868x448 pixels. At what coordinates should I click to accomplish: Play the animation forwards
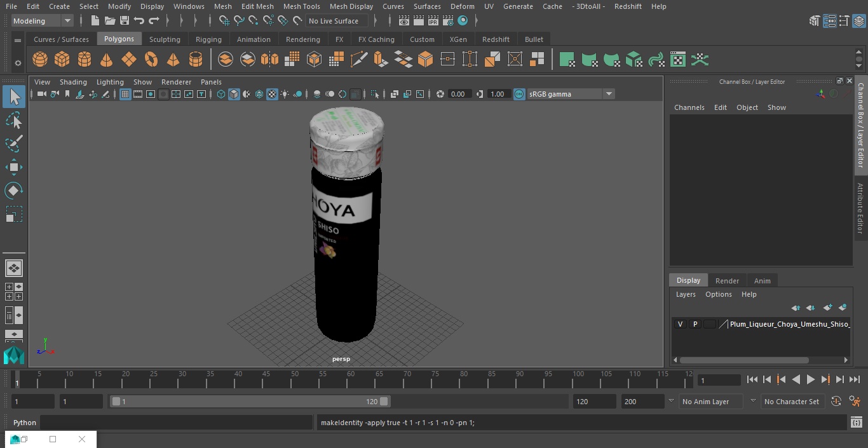811,379
